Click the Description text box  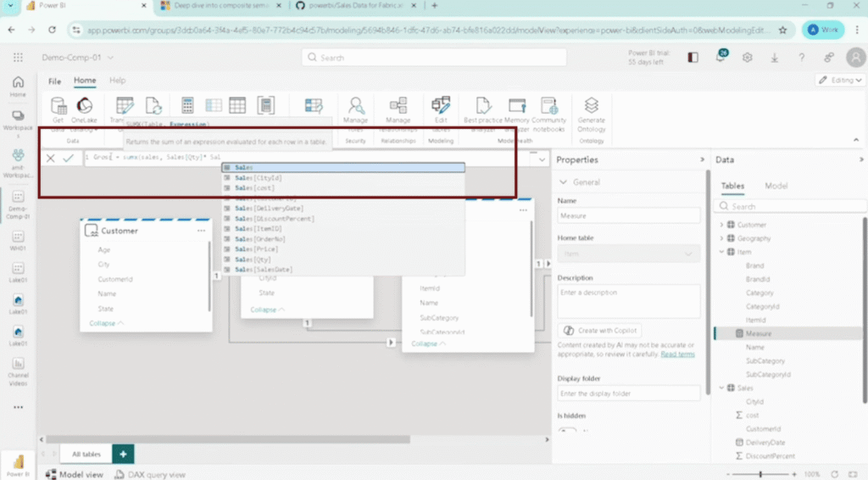click(628, 300)
